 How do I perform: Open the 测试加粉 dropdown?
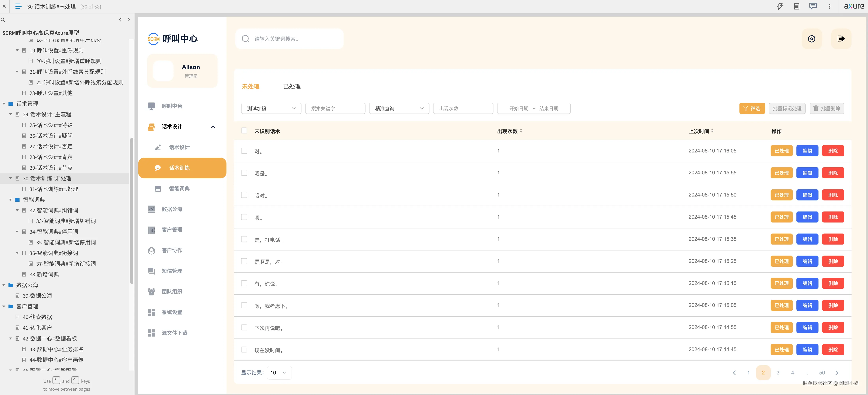point(271,108)
